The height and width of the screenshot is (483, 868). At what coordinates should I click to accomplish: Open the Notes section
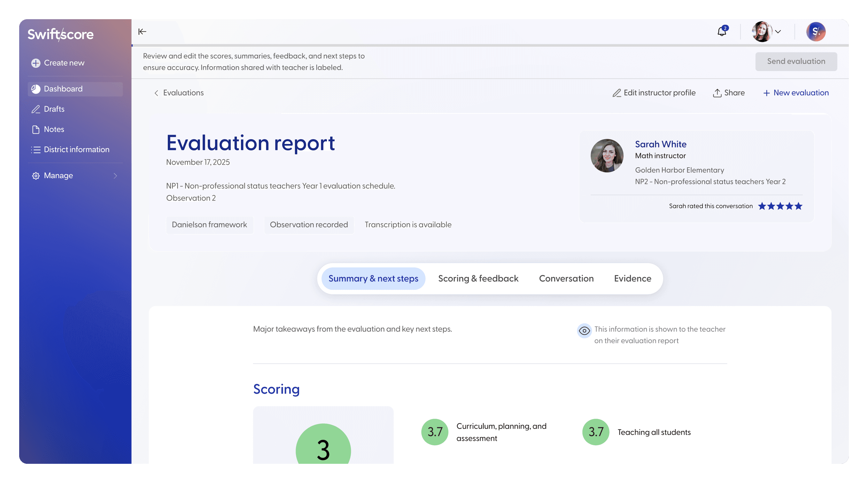pos(54,129)
